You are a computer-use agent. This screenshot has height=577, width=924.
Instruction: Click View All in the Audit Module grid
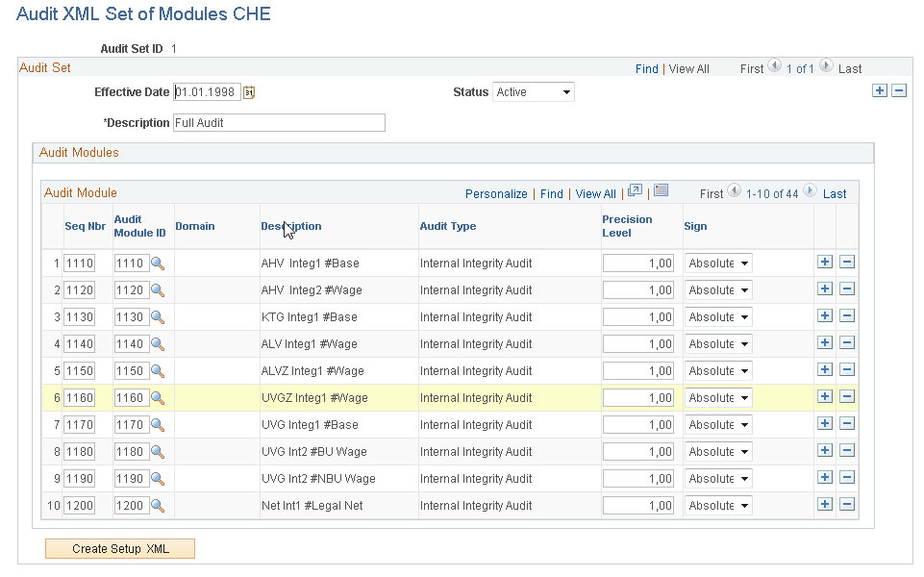pos(595,193)
